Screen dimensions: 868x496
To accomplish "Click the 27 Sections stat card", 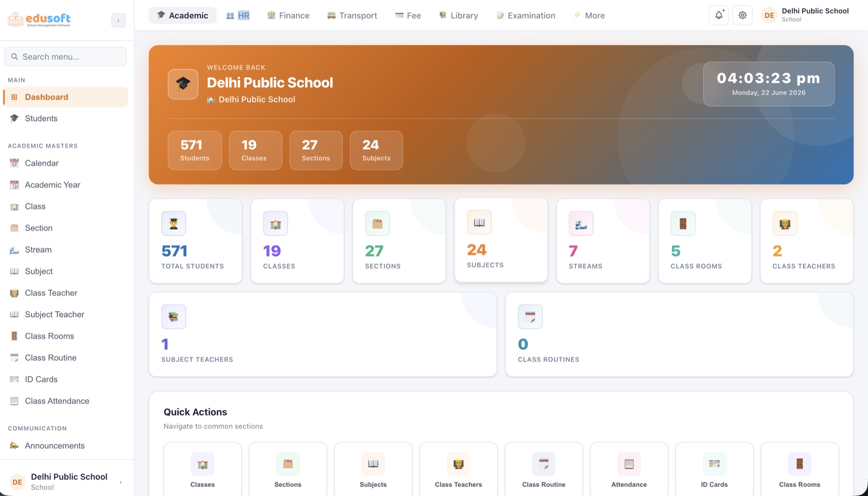I will [399, 241].
